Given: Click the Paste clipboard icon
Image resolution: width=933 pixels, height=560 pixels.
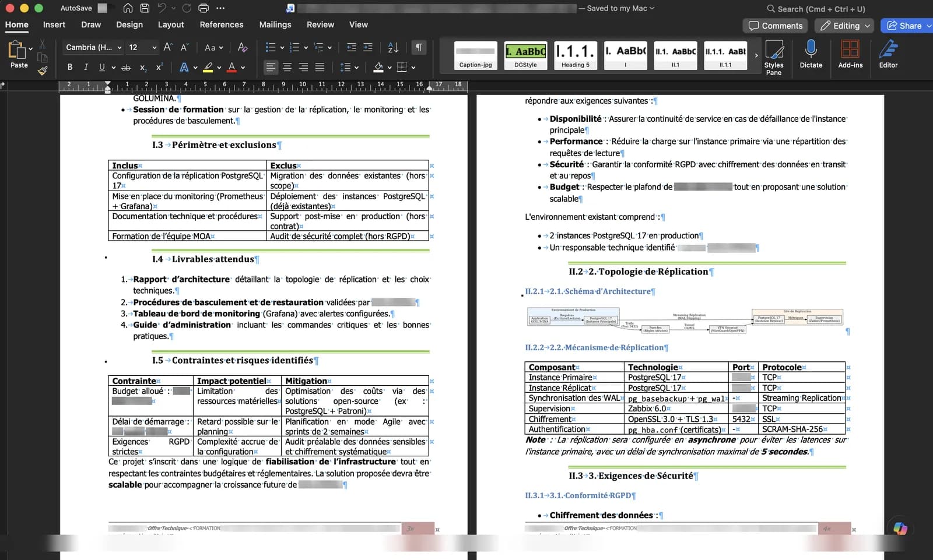Looking at the screenshot, I should point(16,50).
